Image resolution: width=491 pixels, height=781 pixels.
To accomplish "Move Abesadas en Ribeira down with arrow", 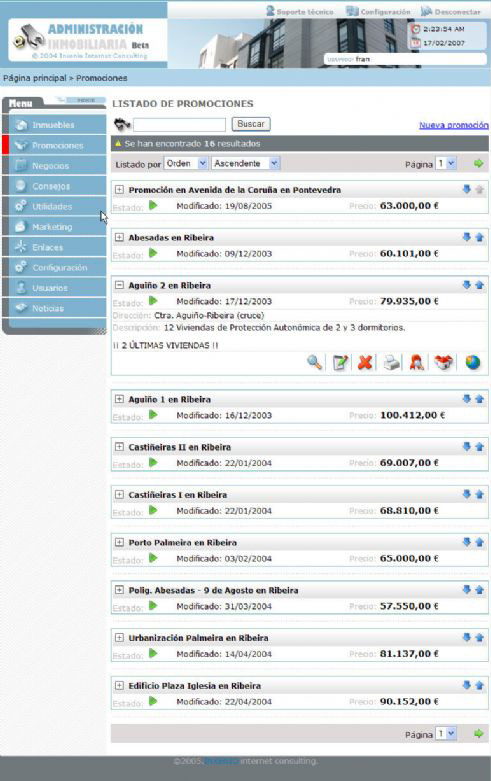I will [467, 237].
